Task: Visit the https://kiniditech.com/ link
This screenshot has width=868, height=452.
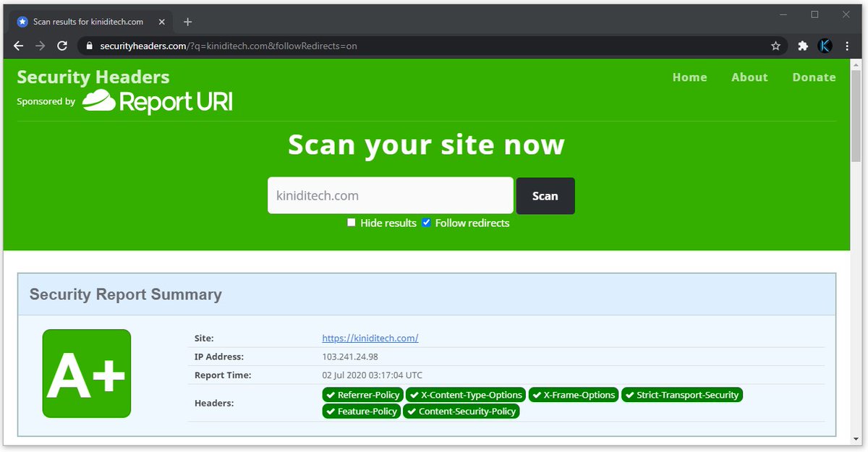Action: pos(370,338)
